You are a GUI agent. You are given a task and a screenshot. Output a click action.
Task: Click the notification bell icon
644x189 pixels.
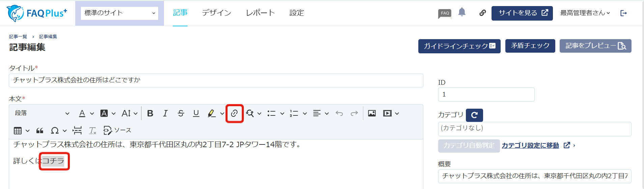[462, 12]
